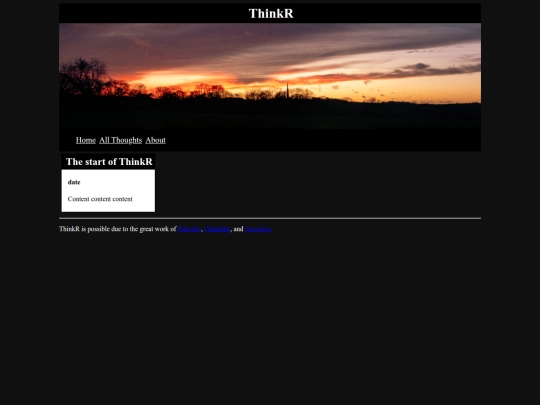
Task: Go to the All Thoughts page
Action: 121,140
